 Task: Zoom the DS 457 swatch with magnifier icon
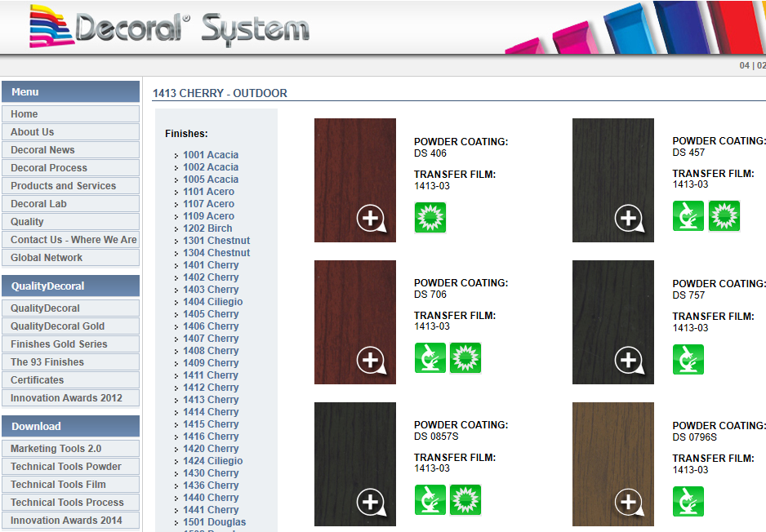click(x=629, y=218)
